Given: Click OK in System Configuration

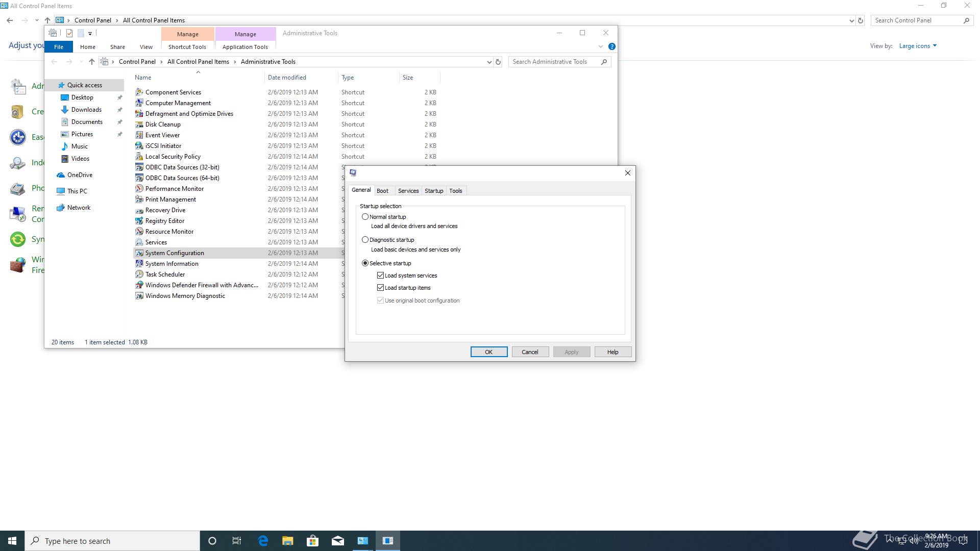Looking at the screenshot, I should [x=489, y=352].
